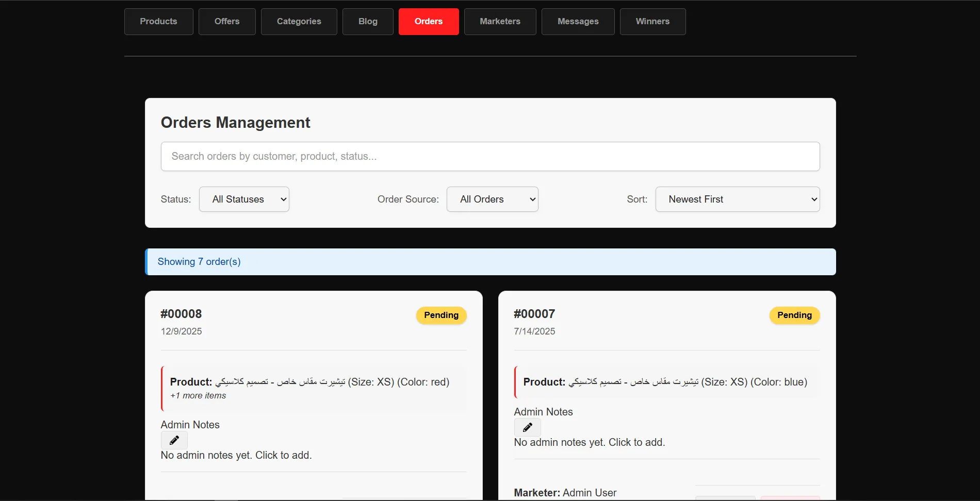The height and width of the screenshot is (501, 980).
Task: Open the Winners tab
Action: pyautogui.click(x=653, y=22)
